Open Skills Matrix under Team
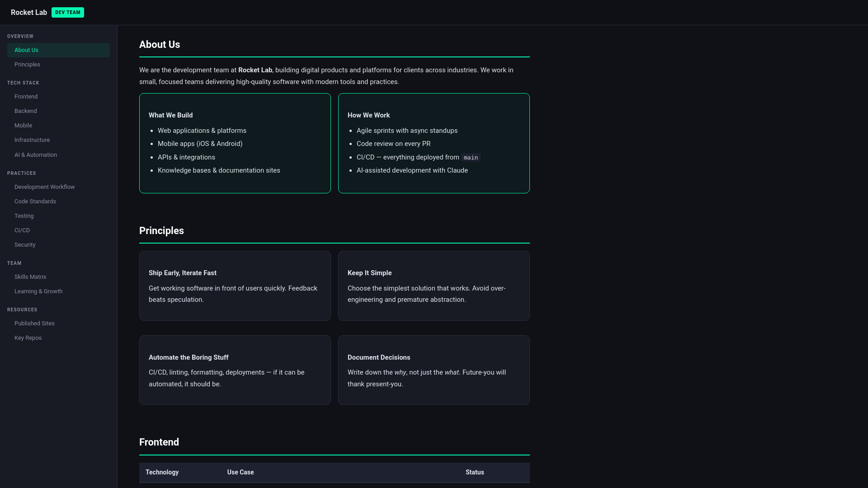The height and width of the screenshot is (488, 868). click(x=58, y=277)
